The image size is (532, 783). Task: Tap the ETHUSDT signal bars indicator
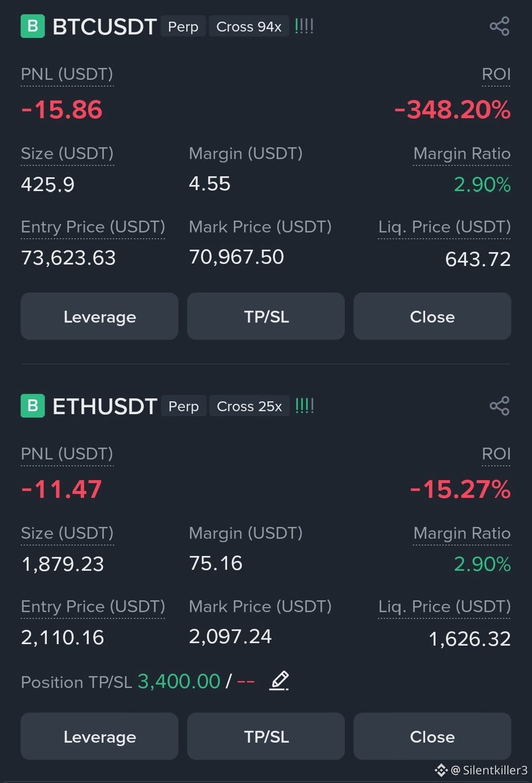tap(304, 405)
